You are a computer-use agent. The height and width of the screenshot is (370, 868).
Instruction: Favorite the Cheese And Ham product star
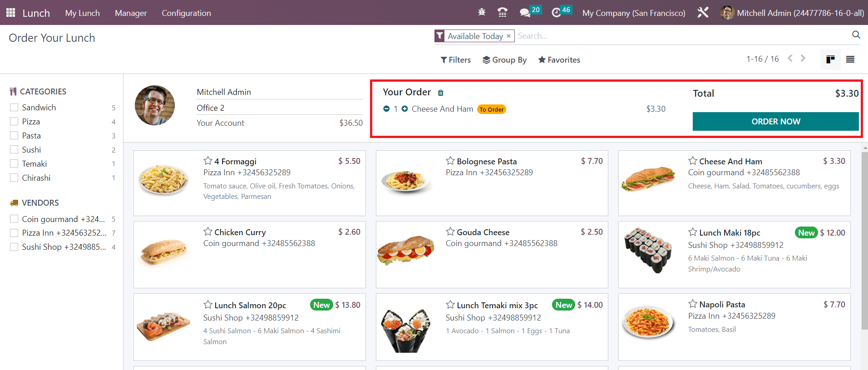(693, 161)
